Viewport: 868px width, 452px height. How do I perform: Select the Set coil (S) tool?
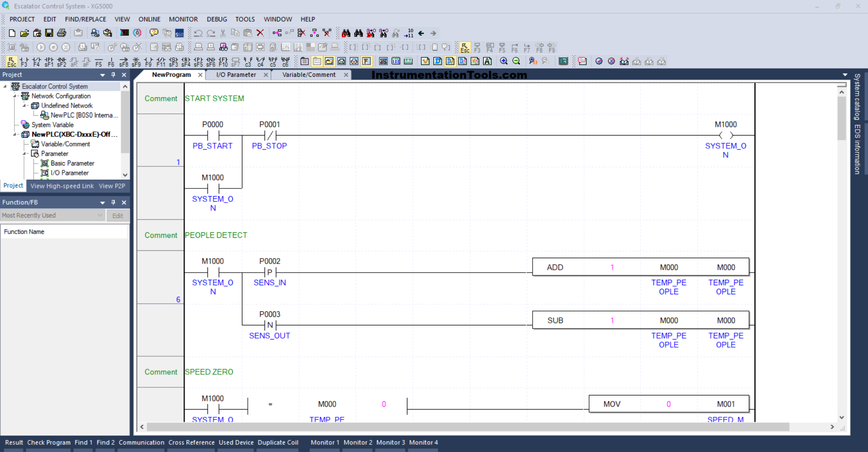174,61
